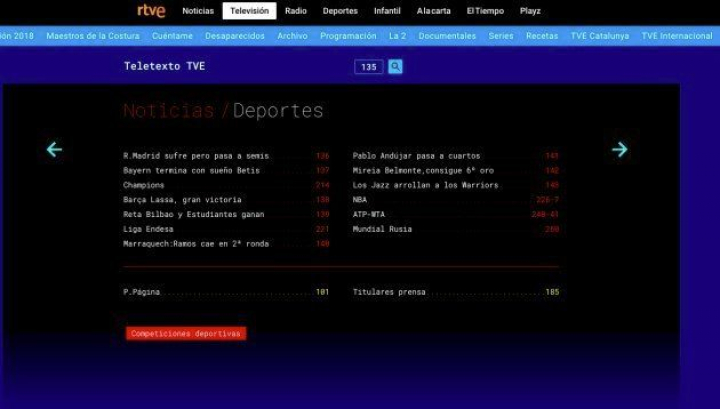The image size is (720, 409).
Task: Click the magnifier search icon beside page number
Action: [395, 67]
